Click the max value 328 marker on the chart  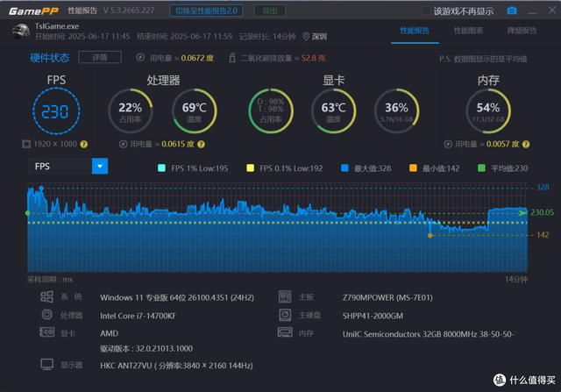click(x=41, y=188)
